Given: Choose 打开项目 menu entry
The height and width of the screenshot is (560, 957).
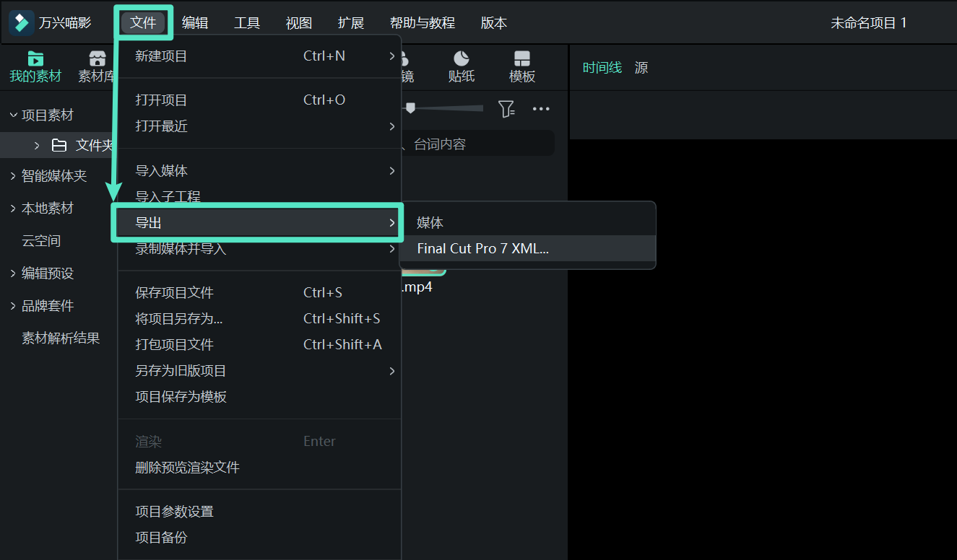Looking at the screenshot, I should pyautogui.click(x=259, y=100).
